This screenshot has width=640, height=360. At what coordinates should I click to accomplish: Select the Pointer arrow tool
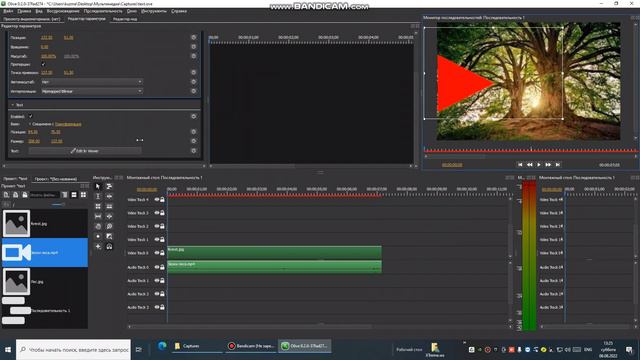98,187
